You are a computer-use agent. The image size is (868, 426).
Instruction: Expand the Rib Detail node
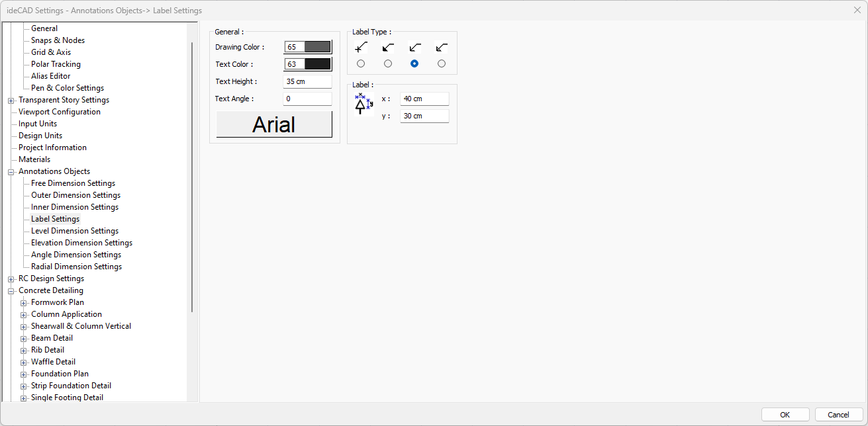[24, 351]
